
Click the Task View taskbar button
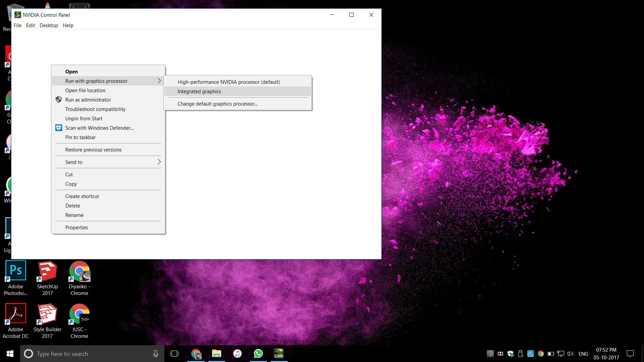[x=174, y=354]
